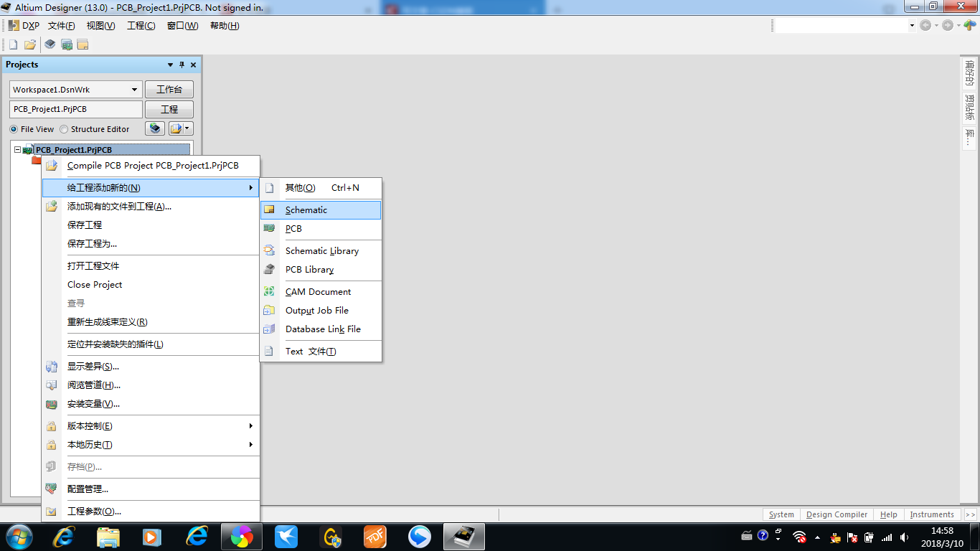Viewport: 980px width, 551px height.
Task: Click the 配置管理 icon in context menu
Action: coord(52,489)
